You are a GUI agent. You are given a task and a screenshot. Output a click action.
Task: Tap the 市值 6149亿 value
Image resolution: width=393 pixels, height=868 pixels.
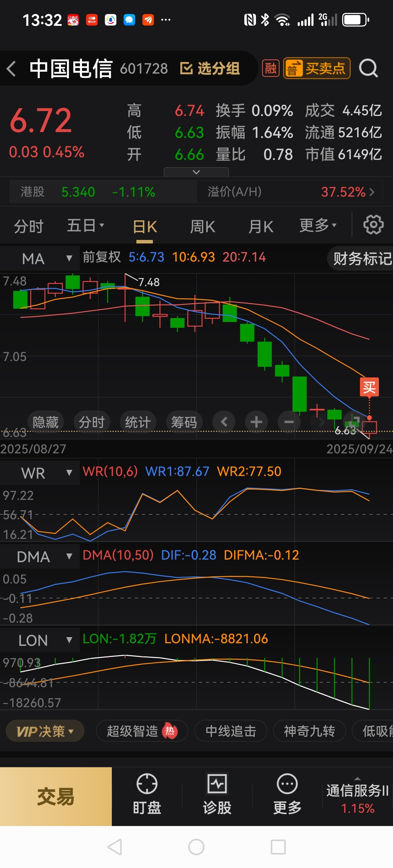click(344, 154)
